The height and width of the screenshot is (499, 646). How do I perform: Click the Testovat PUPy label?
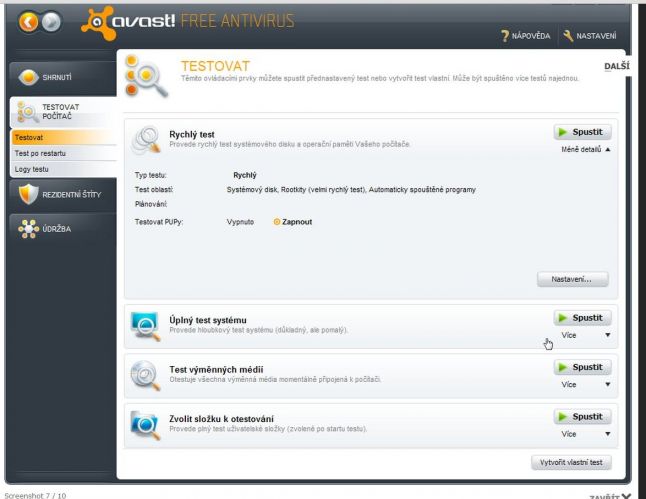coord(159,222)
